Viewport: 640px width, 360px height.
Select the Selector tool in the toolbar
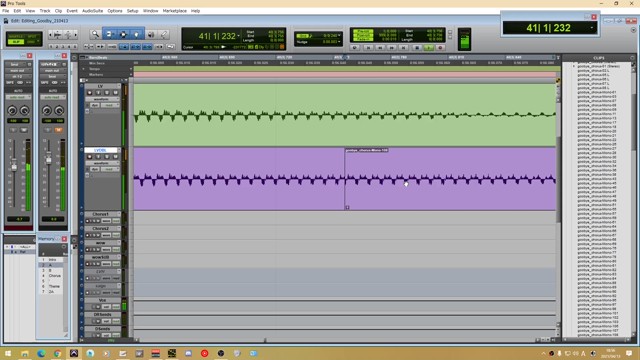(123, 35)
